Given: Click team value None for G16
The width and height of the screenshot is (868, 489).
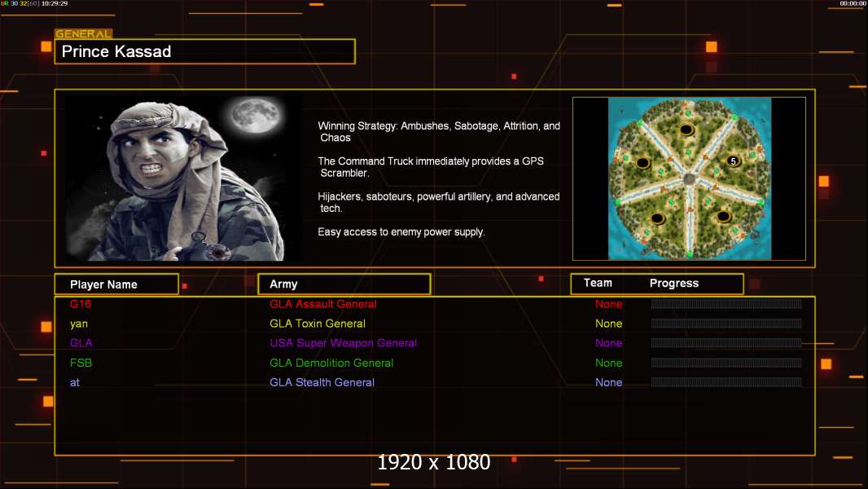Looking at the screenshot, I should (x=608, y=304).
